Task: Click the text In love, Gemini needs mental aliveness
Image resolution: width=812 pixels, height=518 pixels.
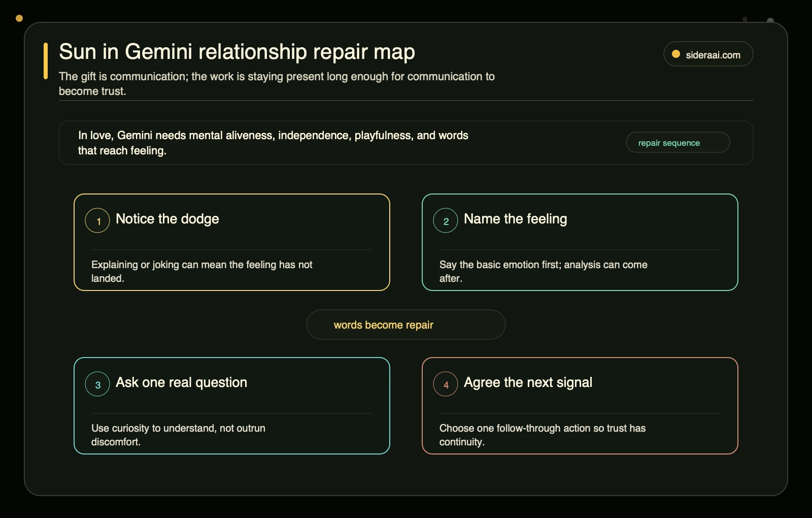Action: pyautogui.click(x=273, y=143)
